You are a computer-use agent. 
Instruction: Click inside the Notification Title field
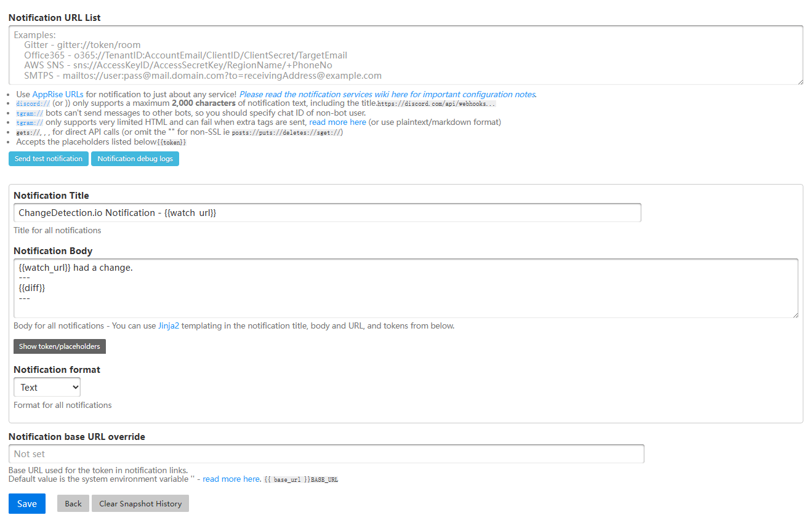point(326,212)
